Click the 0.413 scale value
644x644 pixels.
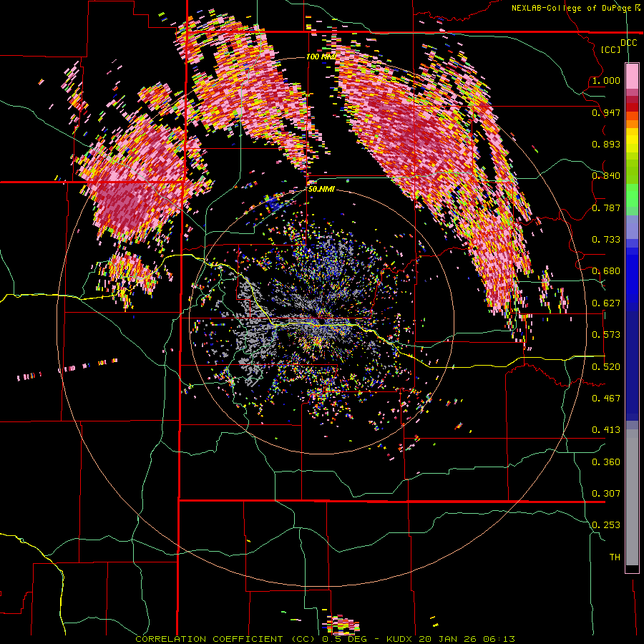coord(606,430)
